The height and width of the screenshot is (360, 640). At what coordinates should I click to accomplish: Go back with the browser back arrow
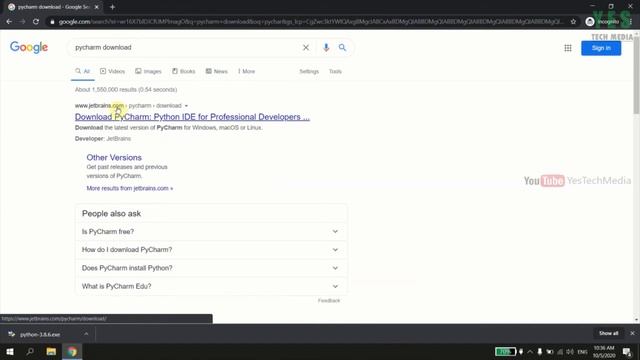(9, 22)
